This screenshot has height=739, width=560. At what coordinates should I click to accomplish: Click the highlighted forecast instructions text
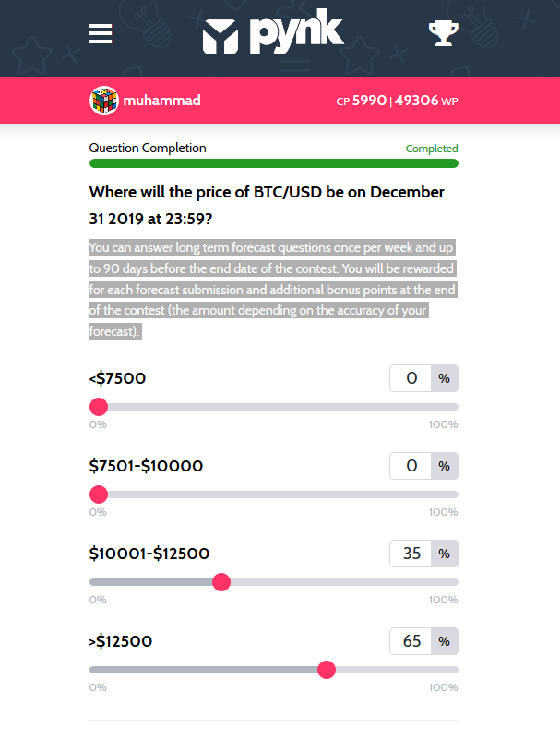tap(273, 290)
